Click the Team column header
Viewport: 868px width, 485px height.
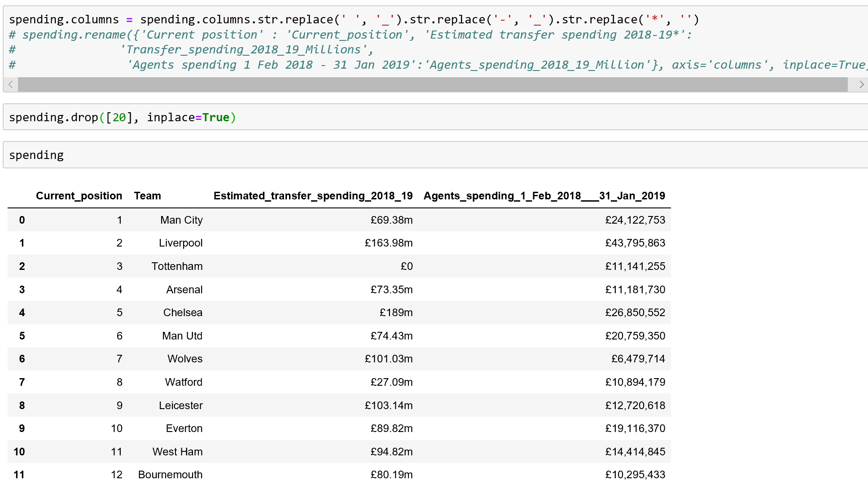point(147,196)
